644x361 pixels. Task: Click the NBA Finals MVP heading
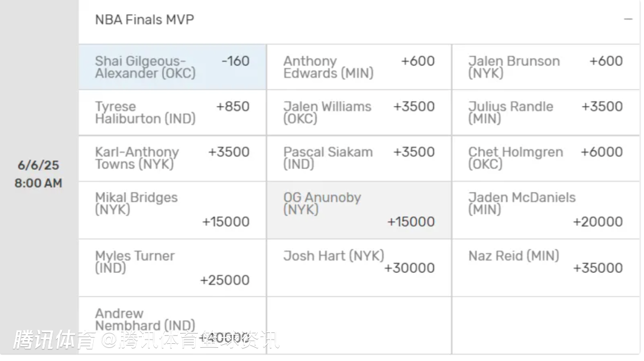tap(144, 20)
